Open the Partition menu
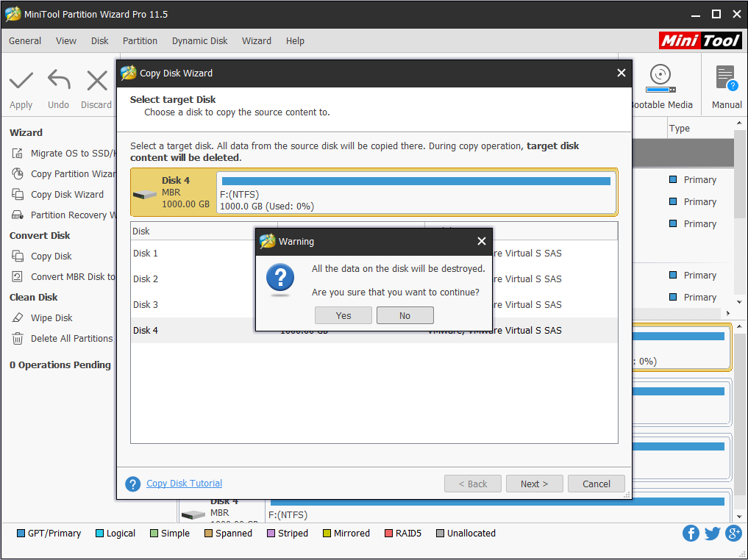The height and width of the screenshot is (560, 748). 140,41
